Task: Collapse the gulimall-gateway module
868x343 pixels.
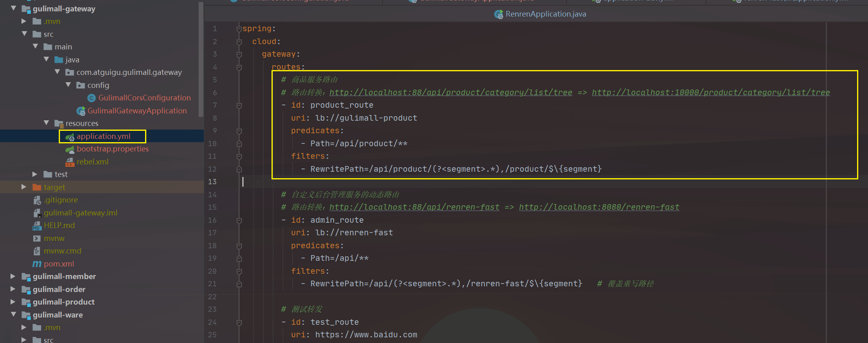Action: pos(13,8)
